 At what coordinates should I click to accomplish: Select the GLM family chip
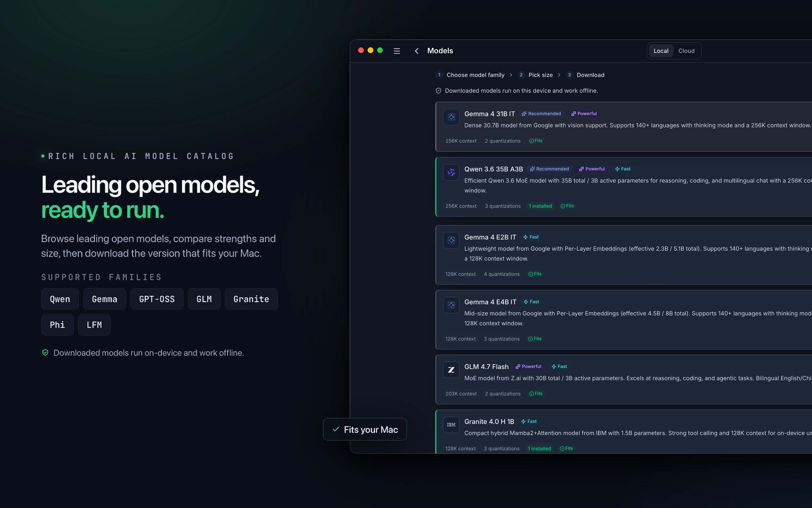(204, 299)
